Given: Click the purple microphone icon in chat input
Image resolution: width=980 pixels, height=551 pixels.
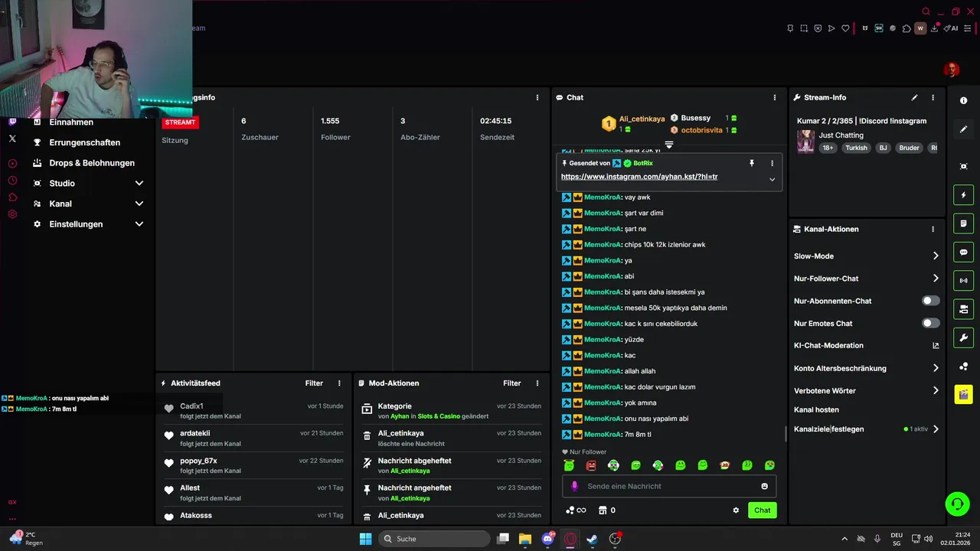Looking at the screenshot, I should (x=575, y=486).
